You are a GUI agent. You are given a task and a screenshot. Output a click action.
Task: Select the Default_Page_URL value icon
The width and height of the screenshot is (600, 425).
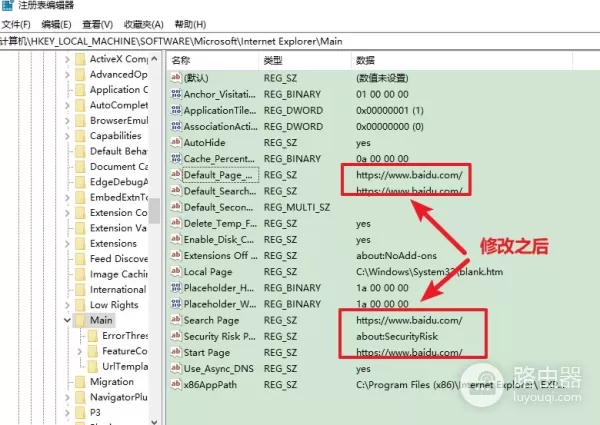coord(176,175)
